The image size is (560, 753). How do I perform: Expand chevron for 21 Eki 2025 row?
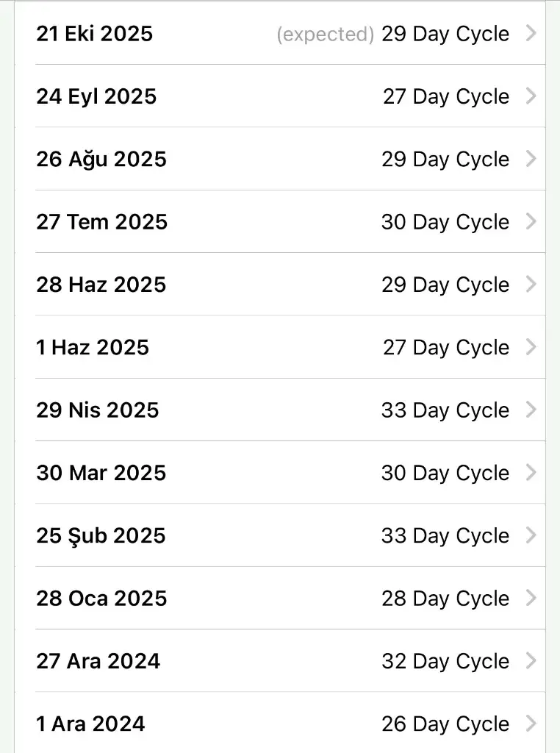(531, 33)
